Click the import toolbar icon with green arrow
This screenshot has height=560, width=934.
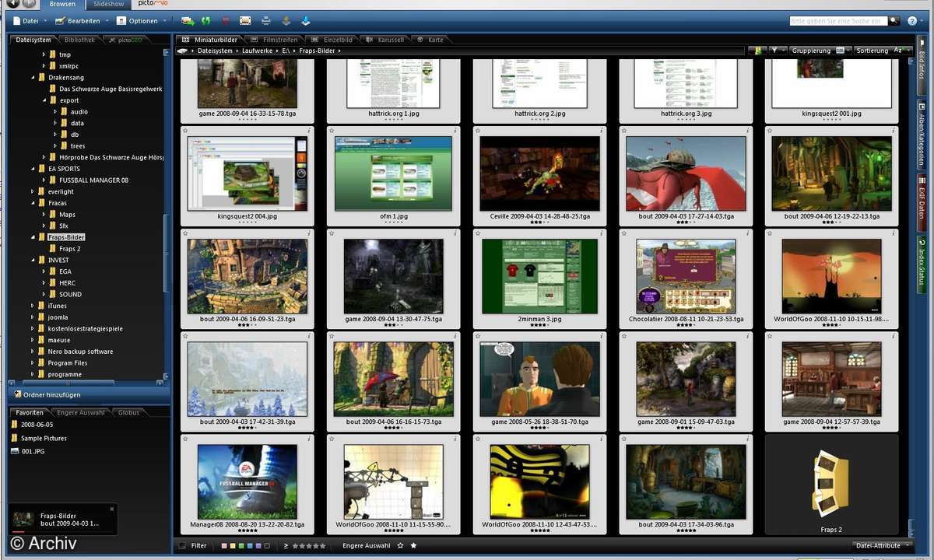[x=188, y=20]
